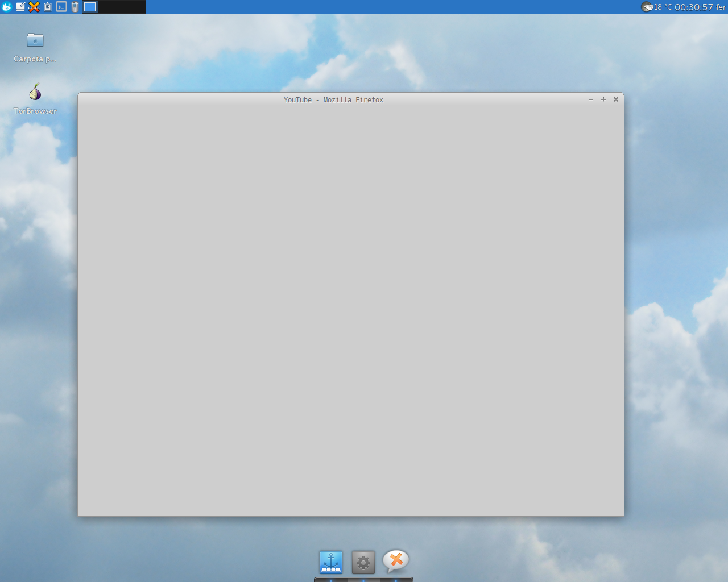This screenshot has width=728, height=582.
Task: Open the gear settings icon in the dock
Action: [x=363, y=563]
